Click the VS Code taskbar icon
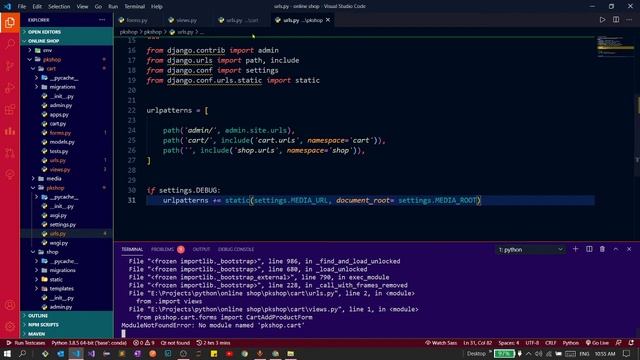Image resolution: width=640 pixels, height=360 pixels. 76,354
